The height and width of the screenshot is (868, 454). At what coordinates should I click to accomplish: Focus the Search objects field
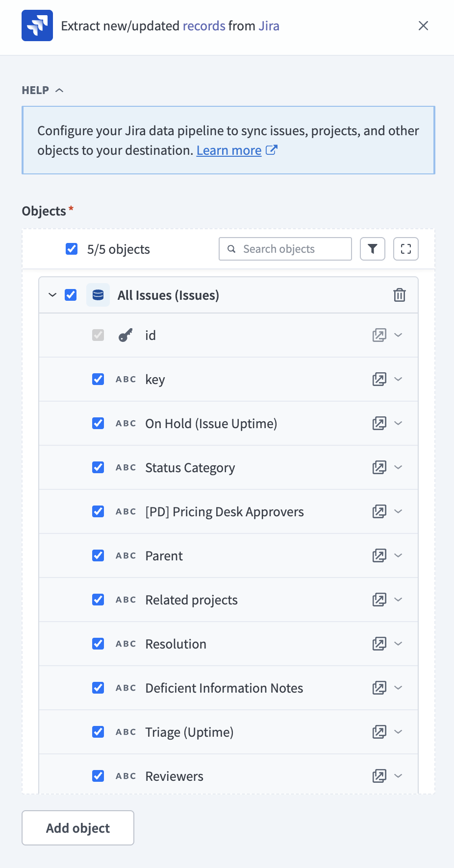click(285, 249)
